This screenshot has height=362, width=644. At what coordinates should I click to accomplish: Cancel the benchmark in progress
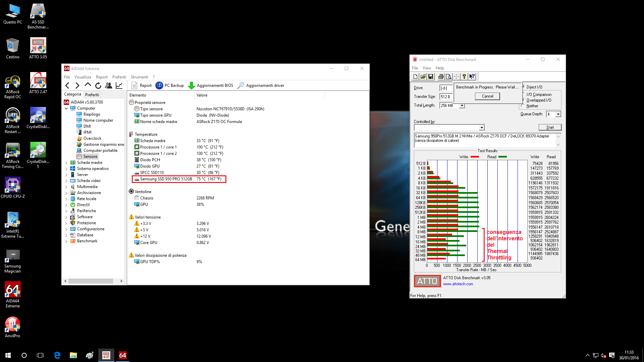(x=487, y=96)
